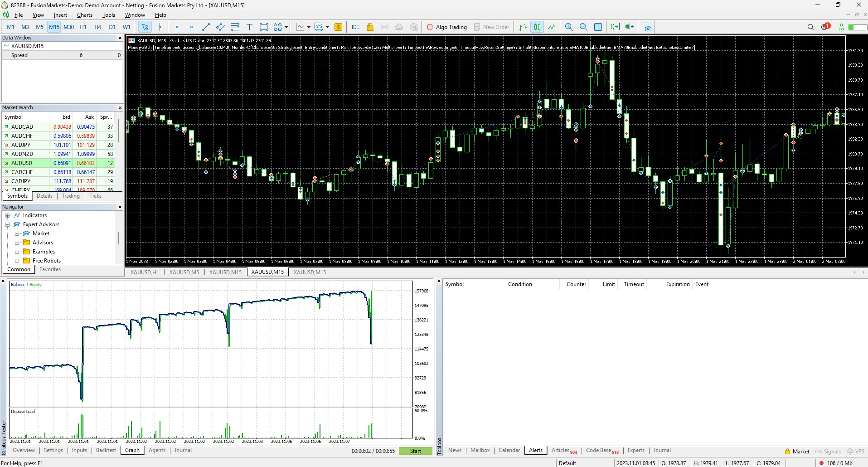Open the New Order dialog
Image resolution: width=868 pixels, height=467 pixels.
[x=492, y=27]
